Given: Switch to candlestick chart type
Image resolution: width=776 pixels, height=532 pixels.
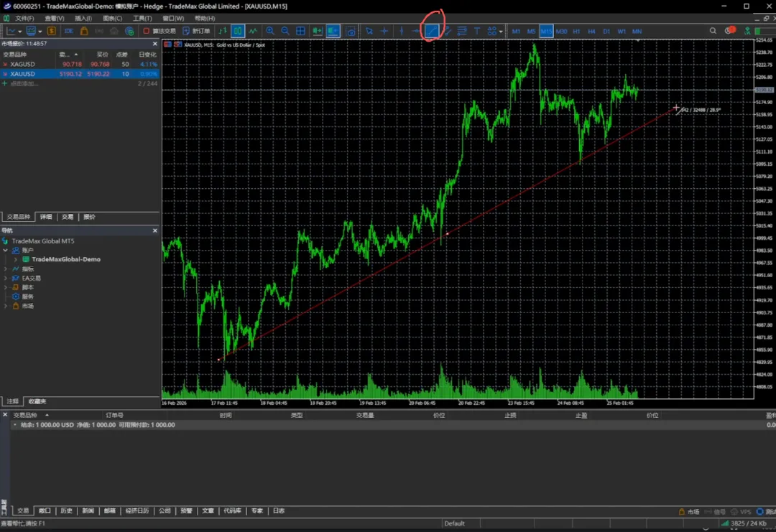Looking at the screenshot, I should (238, 31).
